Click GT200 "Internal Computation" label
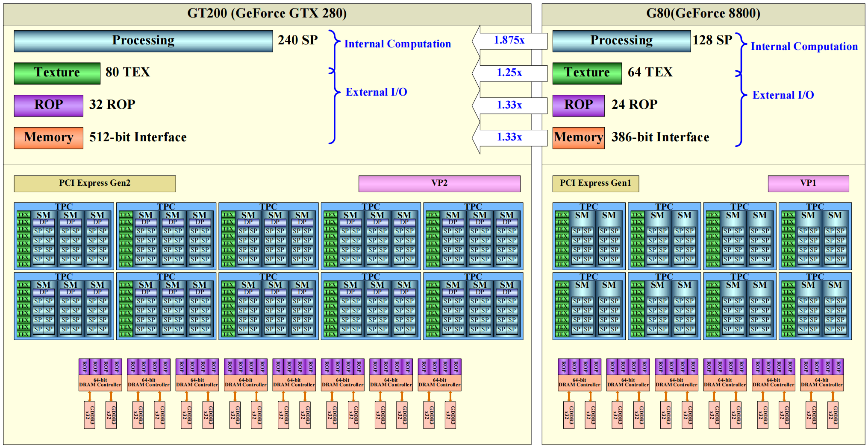 (x=397, y=44)
